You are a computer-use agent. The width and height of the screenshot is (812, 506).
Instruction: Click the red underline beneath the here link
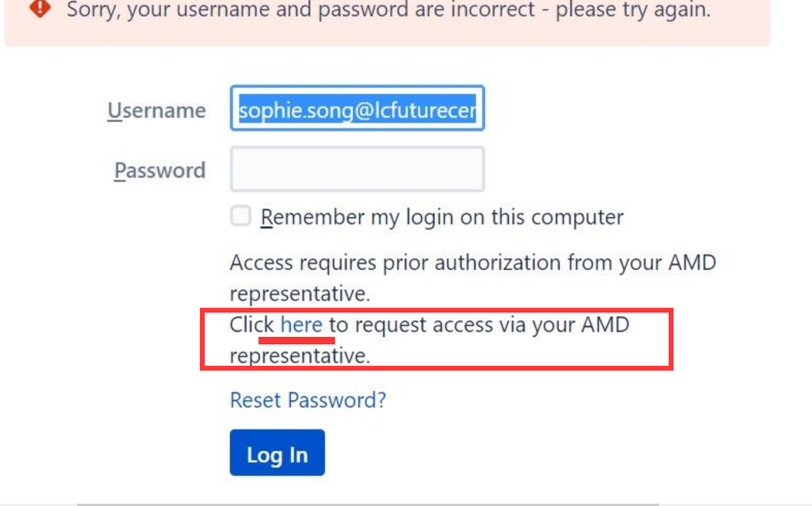click(x=297, y=341)
